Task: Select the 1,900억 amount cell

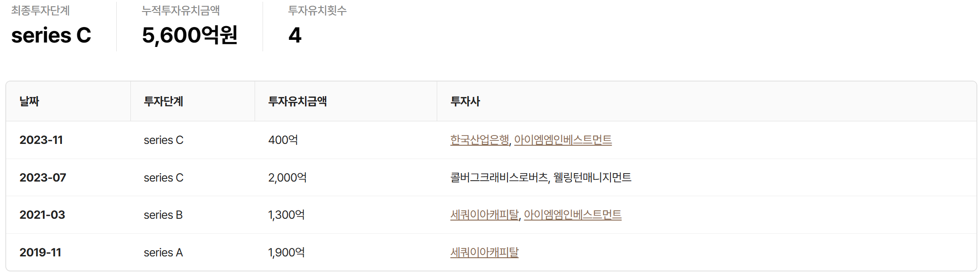Action: click(286, 252)
